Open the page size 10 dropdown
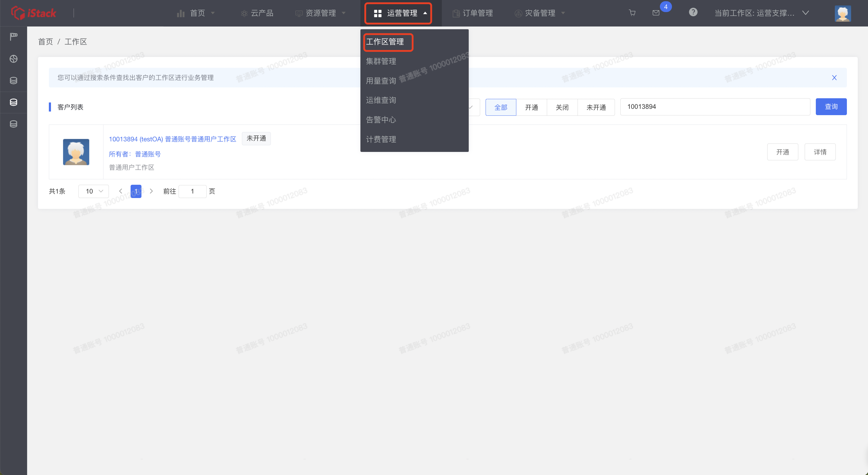Image resolution: width=868 pixels, height=475 pixels. tap(94, 191)
